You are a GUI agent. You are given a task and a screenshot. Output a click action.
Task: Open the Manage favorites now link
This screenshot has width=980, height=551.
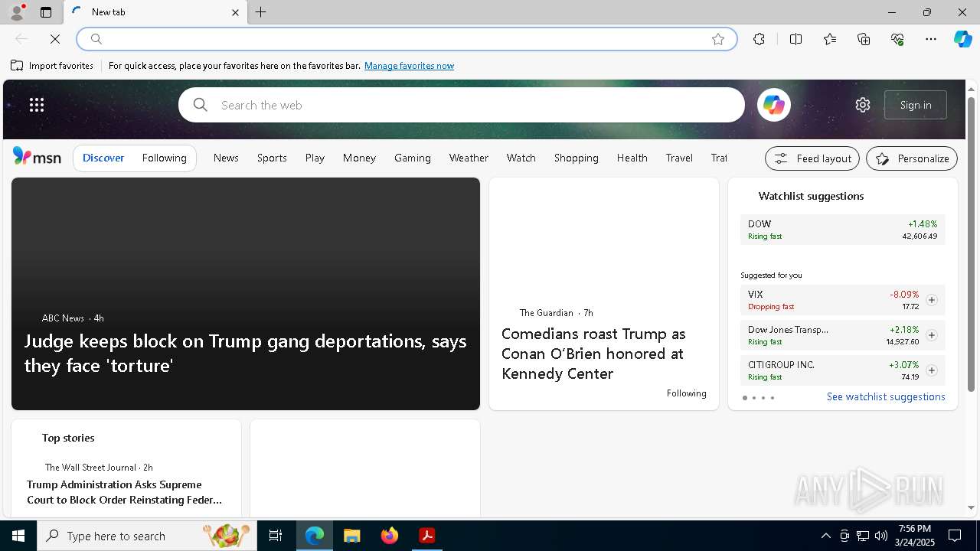click(x=409, y=66)
